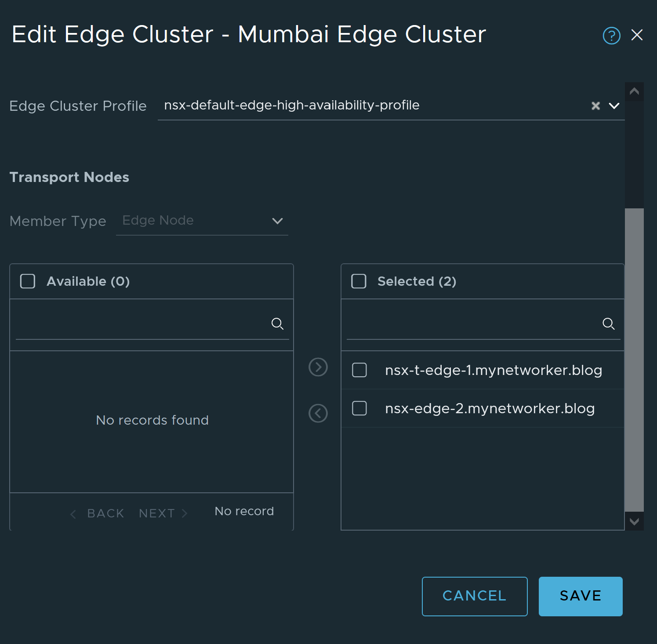Check nsx-edge-2.mynetworker.blog node

tap(359, 408)
